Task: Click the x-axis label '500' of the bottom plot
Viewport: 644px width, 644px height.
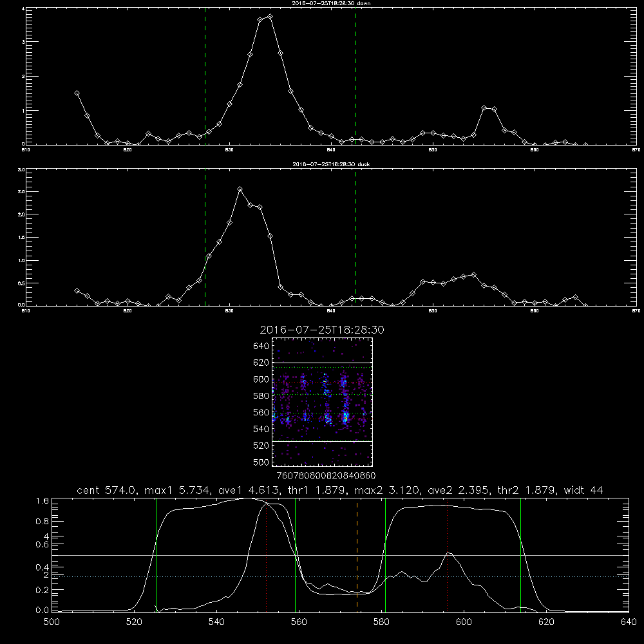Action: coord(52,622)
